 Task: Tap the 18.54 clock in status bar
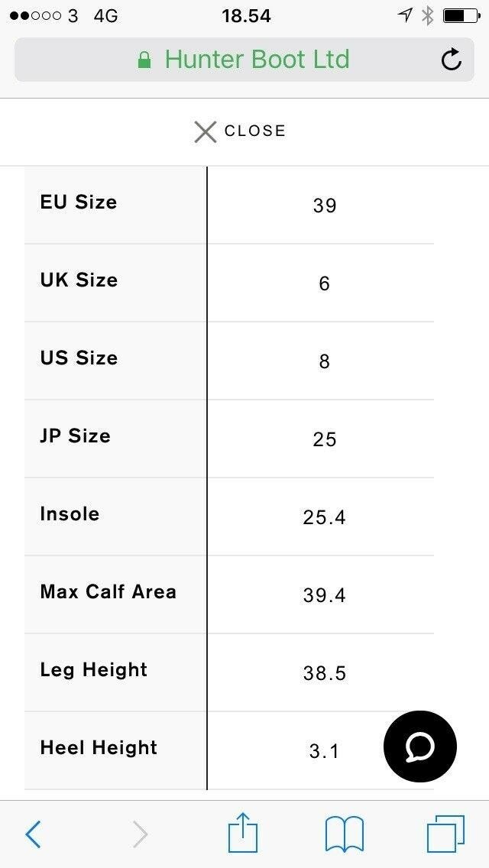tap(246, 15)
